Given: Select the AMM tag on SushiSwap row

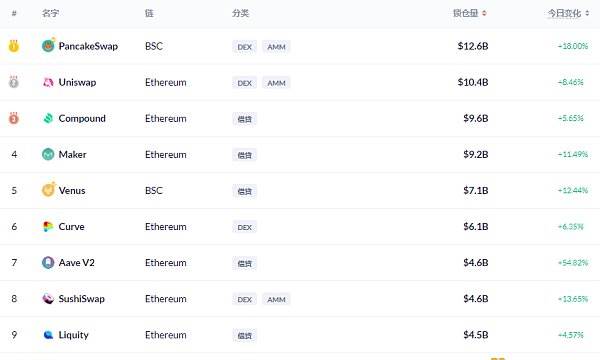Looking at the screenshot, I should (x=276, y=299).
